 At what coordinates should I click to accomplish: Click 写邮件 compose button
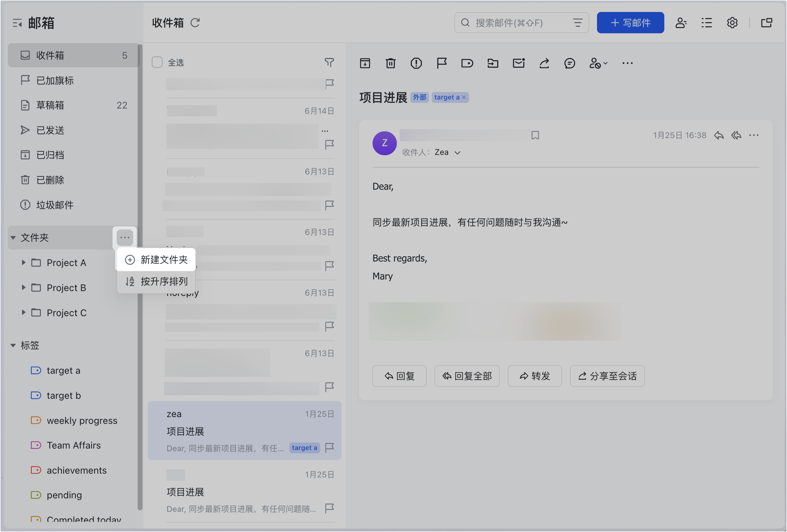click(x=630, y=23)
